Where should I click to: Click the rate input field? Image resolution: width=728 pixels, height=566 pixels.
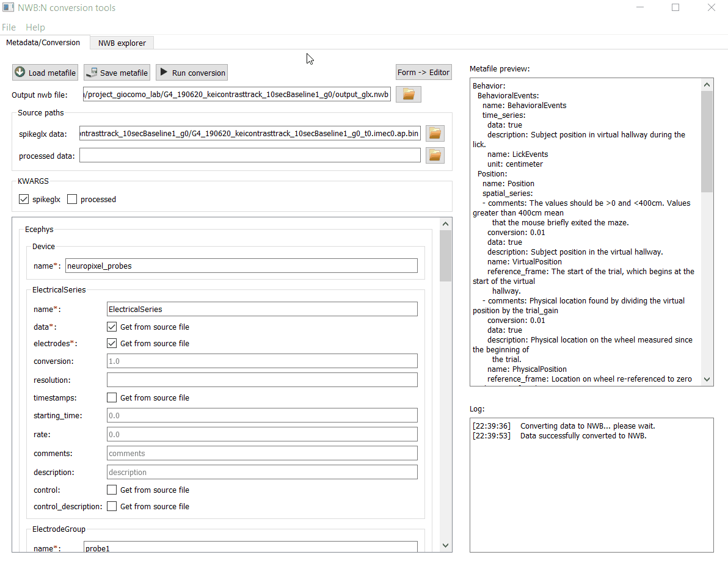point(263,434)
